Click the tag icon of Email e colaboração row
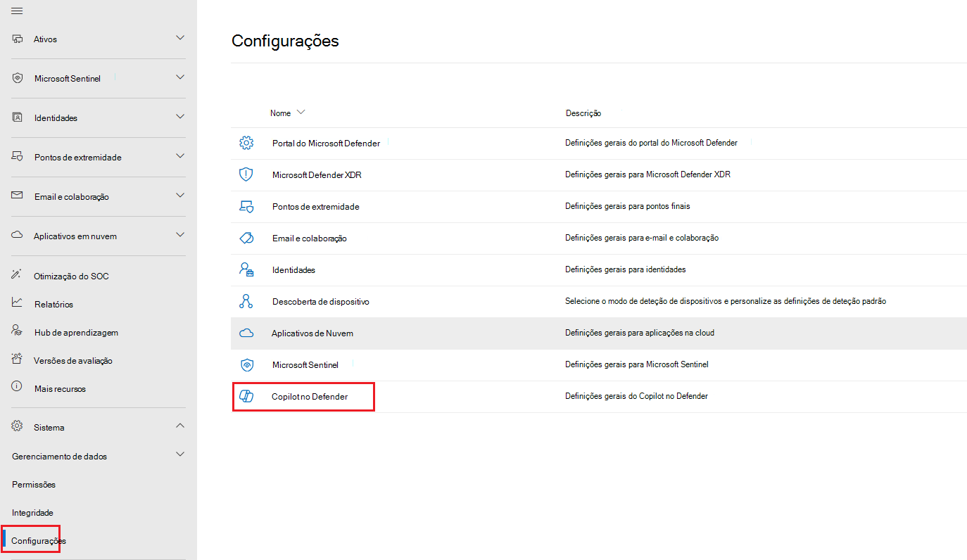The width and height of the screenshot is (967, 560). pos(246,238)
